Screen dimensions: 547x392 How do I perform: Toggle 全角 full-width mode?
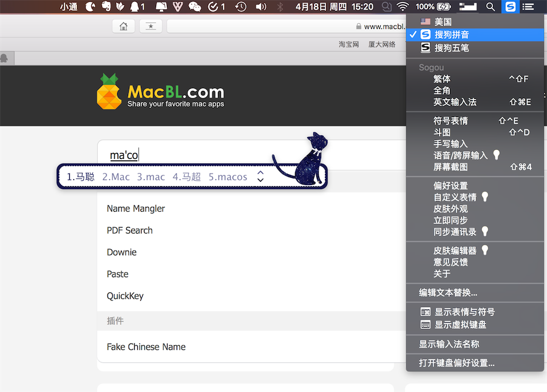click(x=475, y=90)
